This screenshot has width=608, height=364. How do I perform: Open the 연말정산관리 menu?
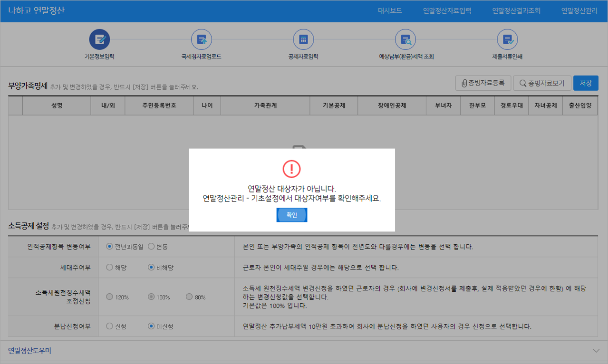coord(579,11)
